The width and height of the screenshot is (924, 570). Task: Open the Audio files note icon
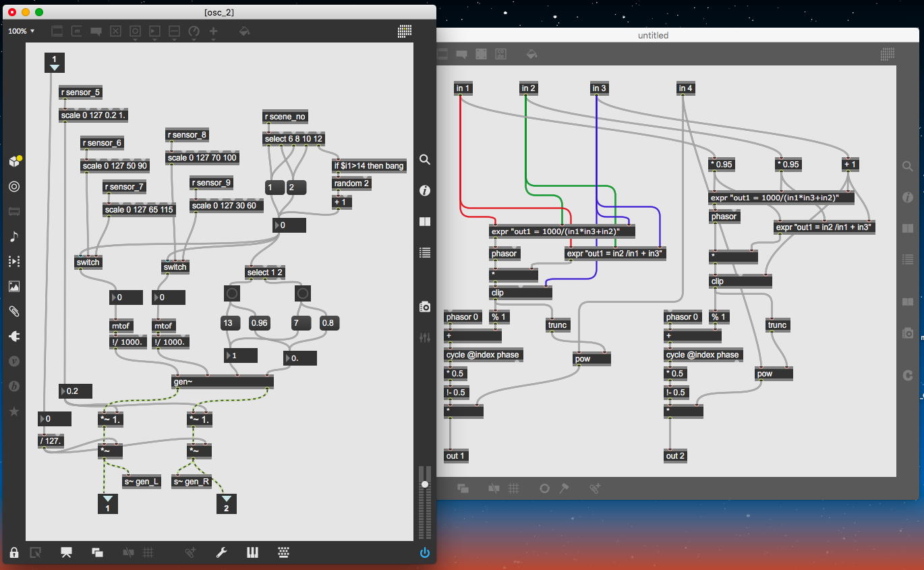(x=14, y=236)
